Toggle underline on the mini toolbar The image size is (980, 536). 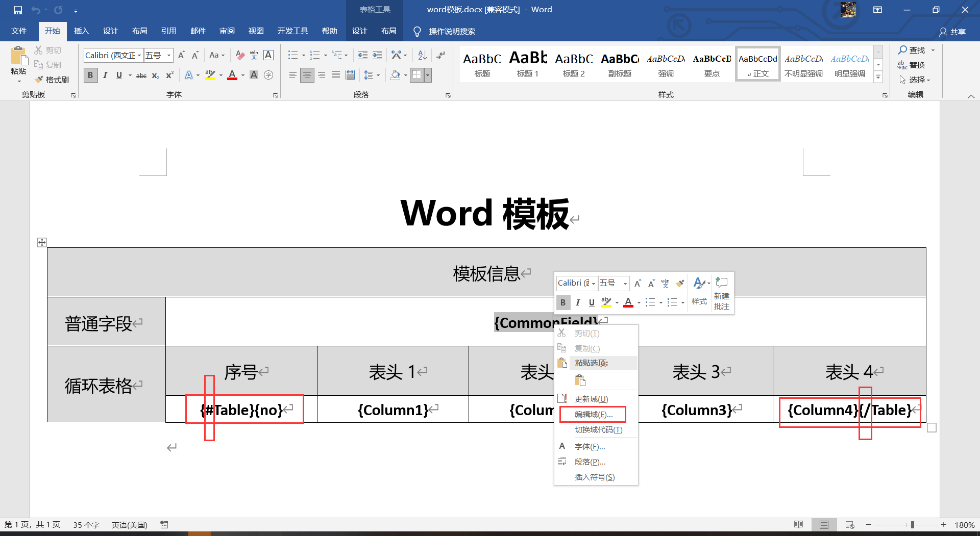[591, 302]
